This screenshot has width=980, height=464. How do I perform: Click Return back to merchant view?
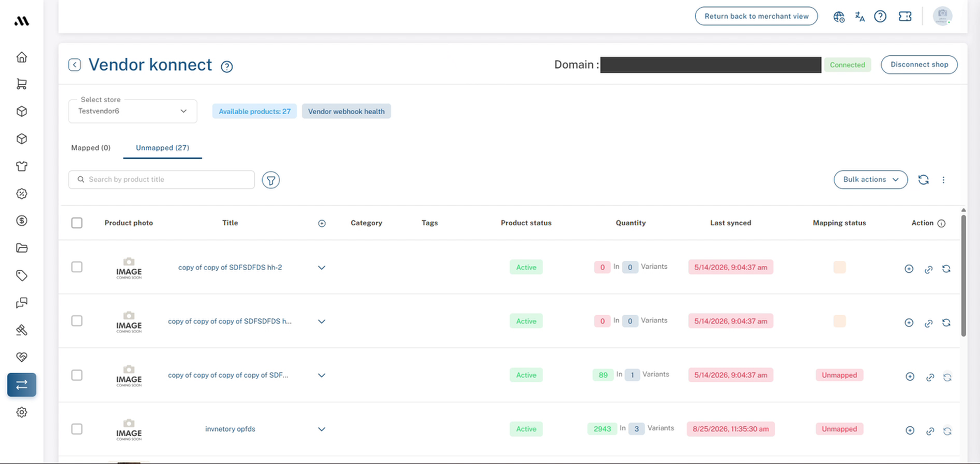click(x=756, y=16)
